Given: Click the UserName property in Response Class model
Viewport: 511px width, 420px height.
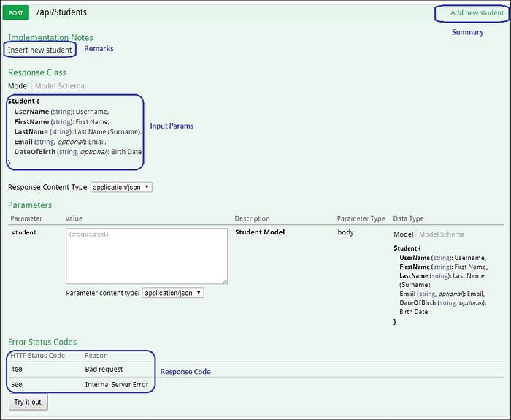Looking at the screenshot, I should pyautogui.click(x=31, y=112).
